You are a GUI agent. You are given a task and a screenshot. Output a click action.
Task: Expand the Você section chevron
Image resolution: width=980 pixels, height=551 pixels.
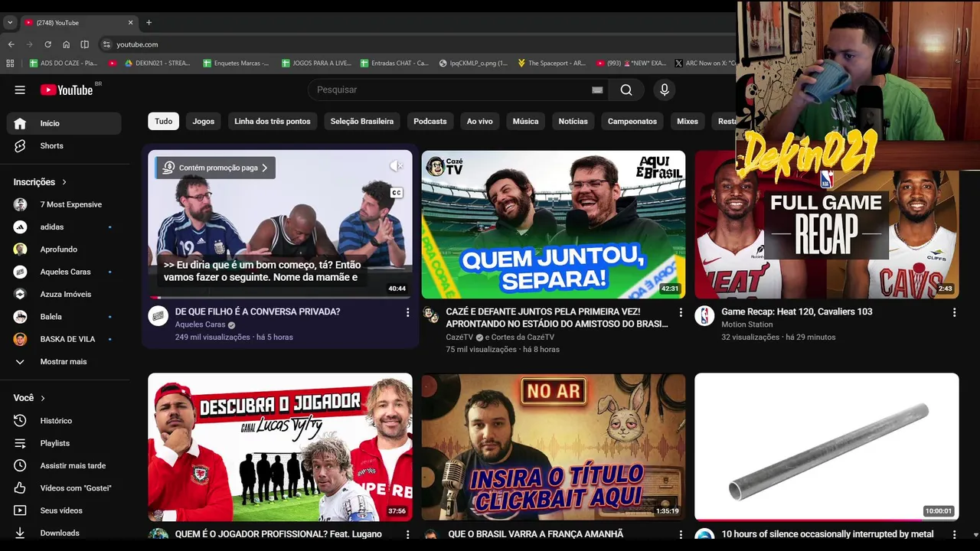pos(43,398)
